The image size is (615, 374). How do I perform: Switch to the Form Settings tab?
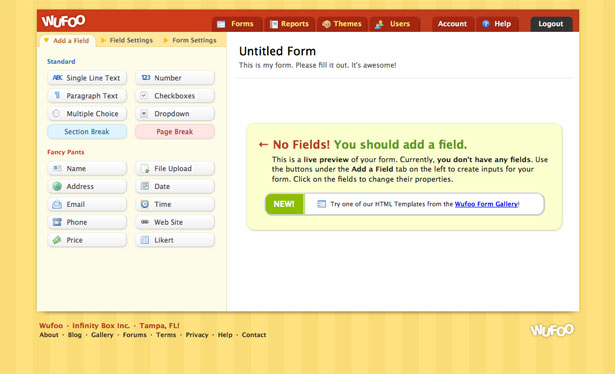[x=190, y=40]
